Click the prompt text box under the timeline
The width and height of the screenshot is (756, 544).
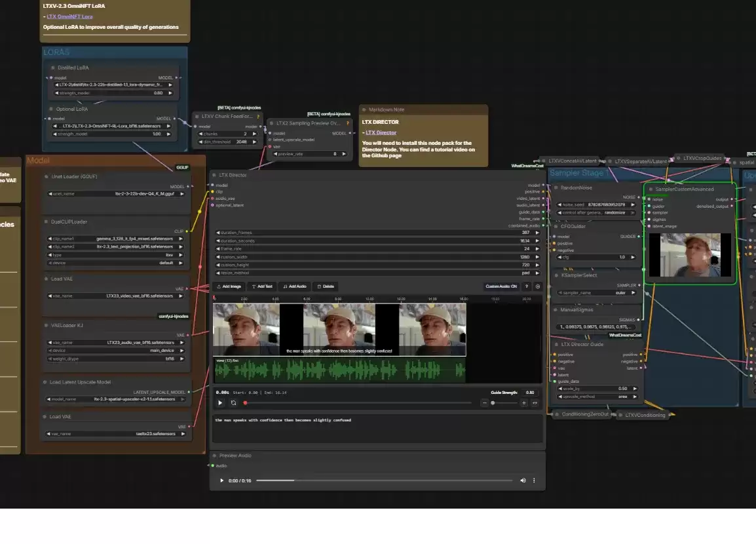(377, 428)
